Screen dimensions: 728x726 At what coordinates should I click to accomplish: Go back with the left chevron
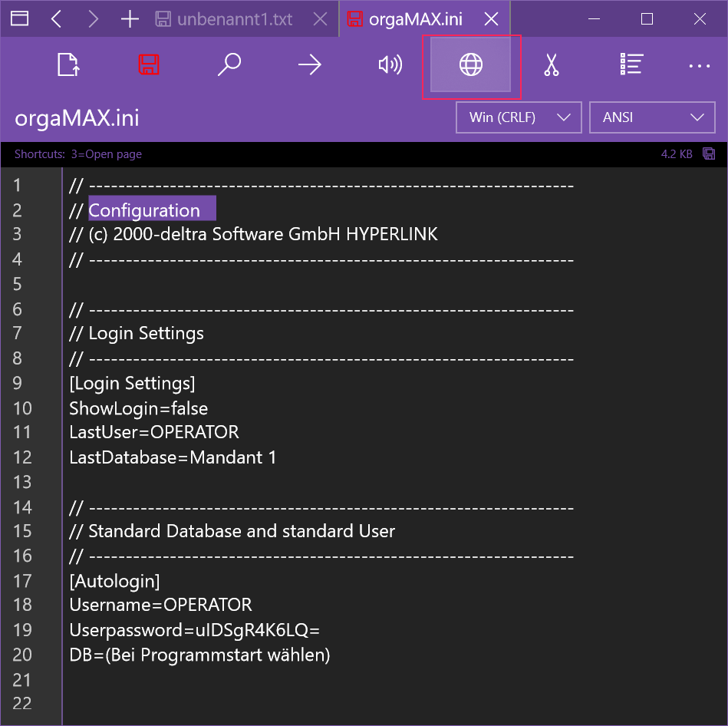point(56,19)
